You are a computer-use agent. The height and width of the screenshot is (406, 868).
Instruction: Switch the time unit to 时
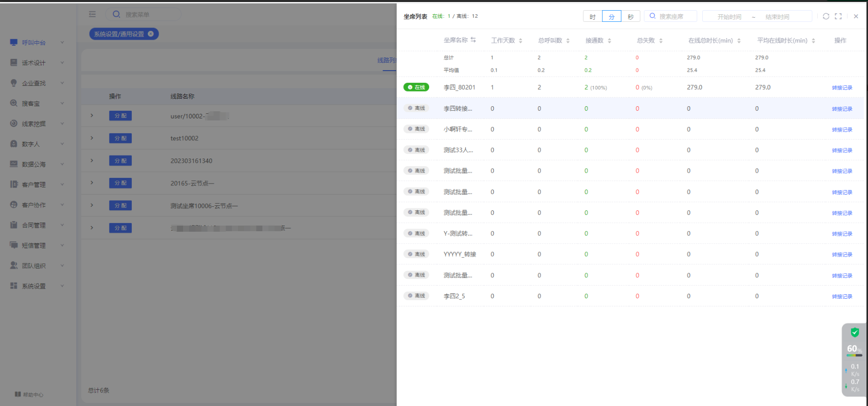point(592,17)
